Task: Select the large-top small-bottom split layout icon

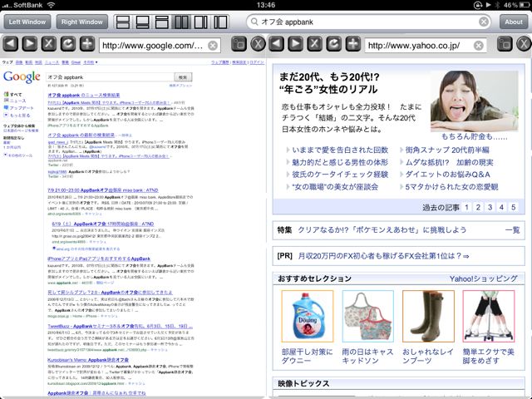Action: [142, 22]
